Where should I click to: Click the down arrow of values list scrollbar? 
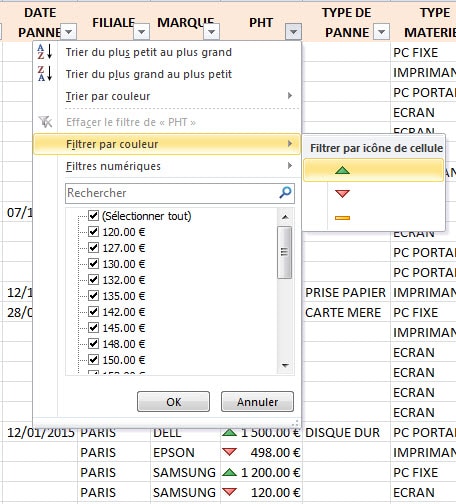285,365
